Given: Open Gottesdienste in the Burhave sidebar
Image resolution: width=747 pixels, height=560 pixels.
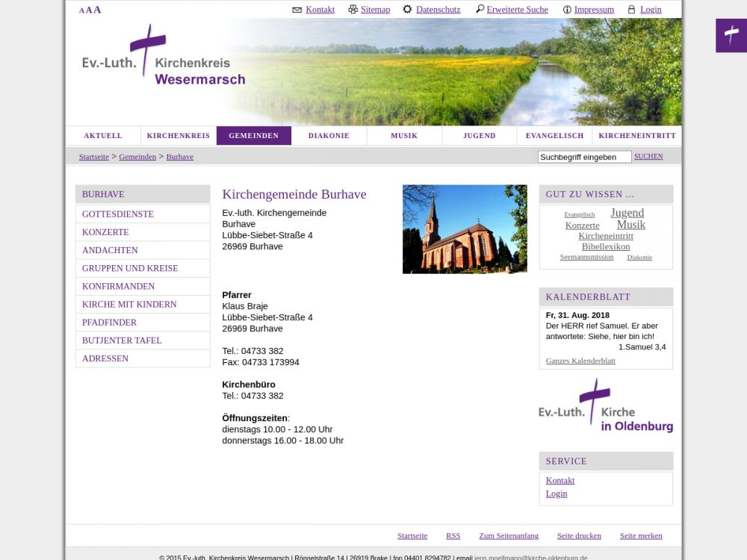Looking at the screenshot, I should coord(118,214).
